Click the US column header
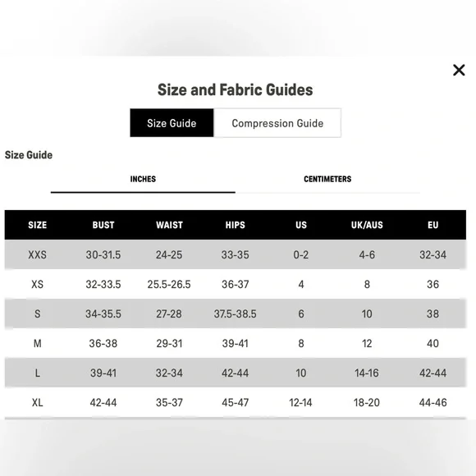The width and height of the screenshot is (476, 476). coord(301,225)
